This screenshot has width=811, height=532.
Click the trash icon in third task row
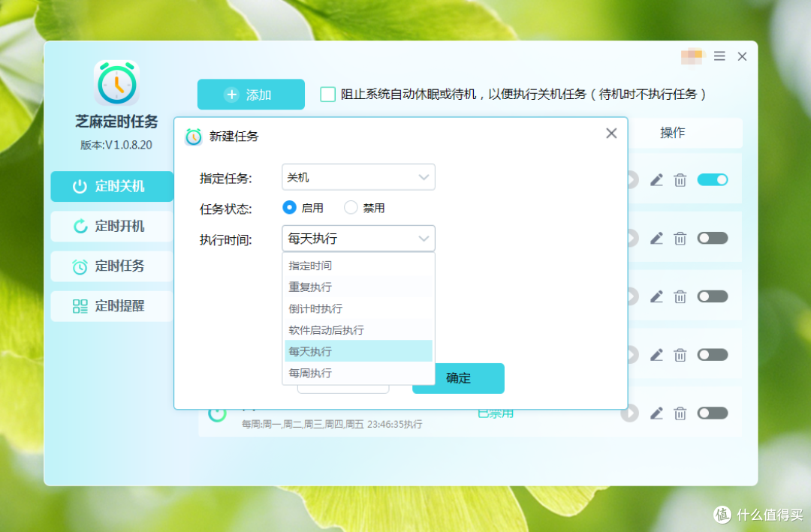tap(680, 296)
